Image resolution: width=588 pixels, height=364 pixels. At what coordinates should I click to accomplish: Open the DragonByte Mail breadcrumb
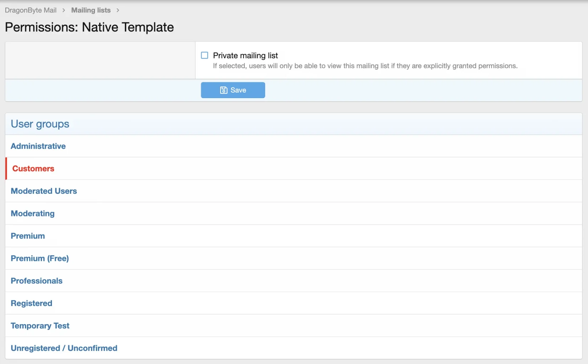click(x=31, y=10)
